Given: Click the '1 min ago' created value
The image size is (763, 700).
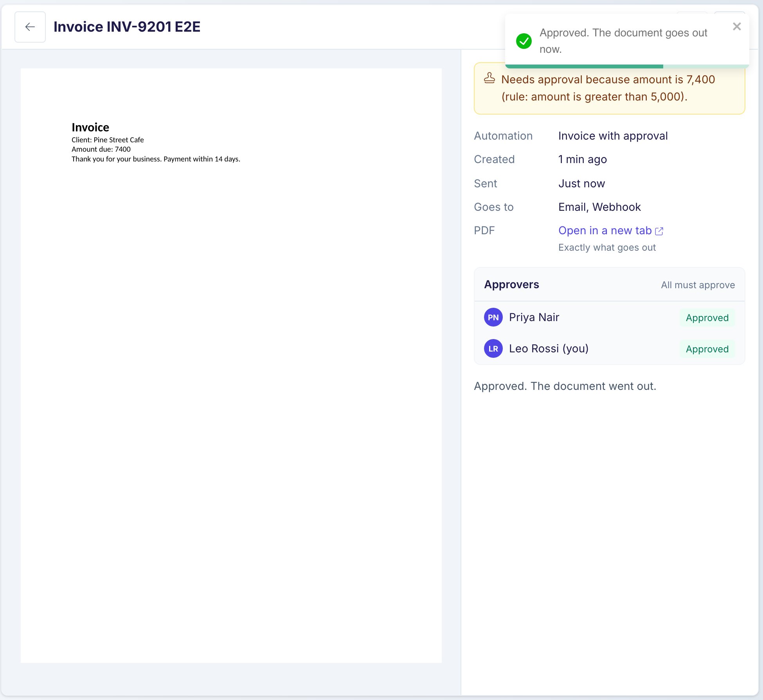Looking at the screenshot, I should [x=582, y=160].
